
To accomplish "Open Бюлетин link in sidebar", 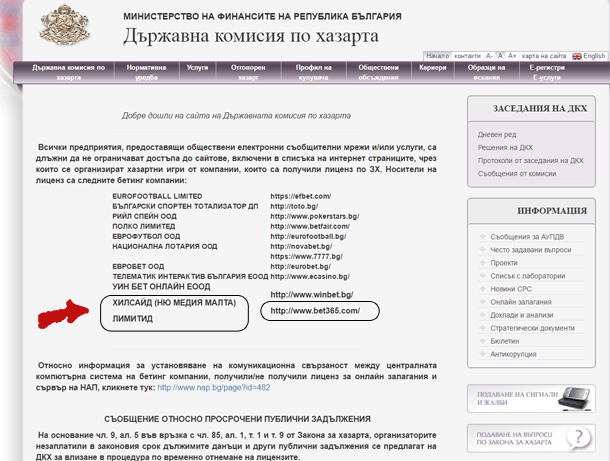I will (505, 341).
